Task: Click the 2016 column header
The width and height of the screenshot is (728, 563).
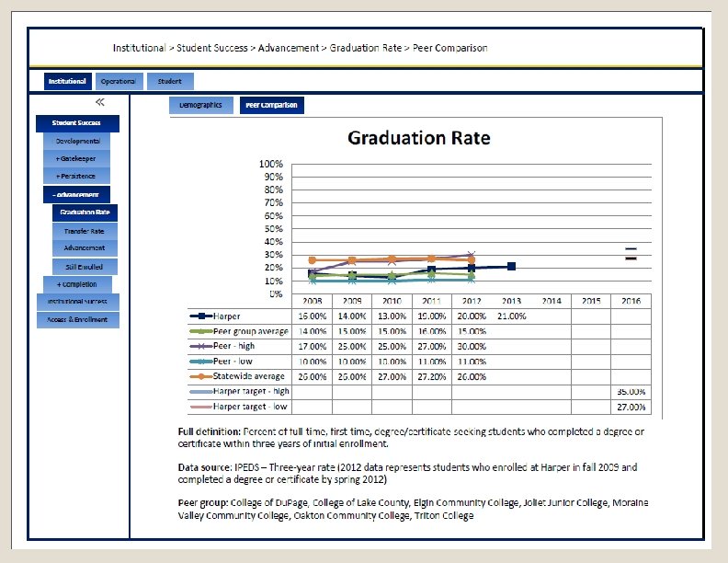Action: tap(631, 301)
